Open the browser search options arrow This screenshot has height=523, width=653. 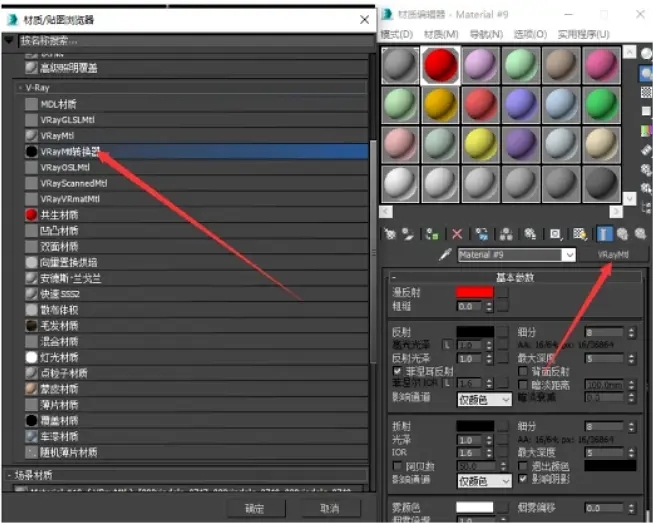(x=8, y=40)
